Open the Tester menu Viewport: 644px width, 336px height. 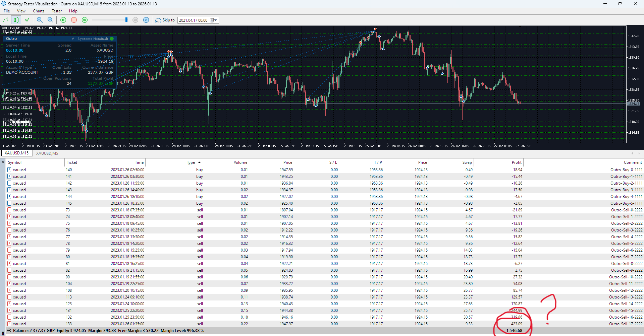pos(57,11)
